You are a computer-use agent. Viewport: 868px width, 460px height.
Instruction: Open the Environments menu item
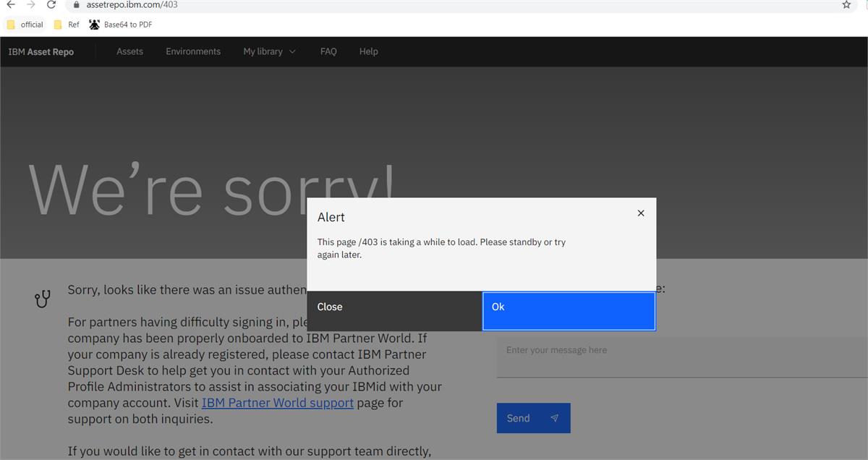193,51
